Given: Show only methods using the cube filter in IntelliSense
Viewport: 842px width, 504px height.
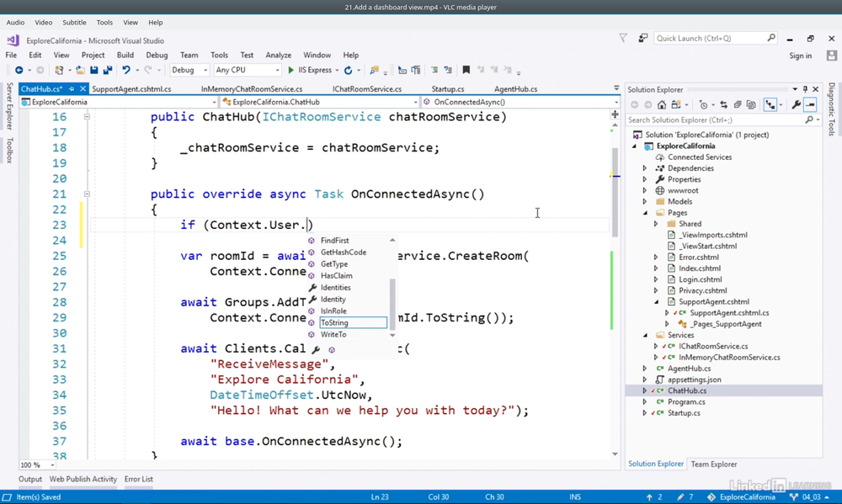Looking at the screenshot, I should (x=332, y=350).
